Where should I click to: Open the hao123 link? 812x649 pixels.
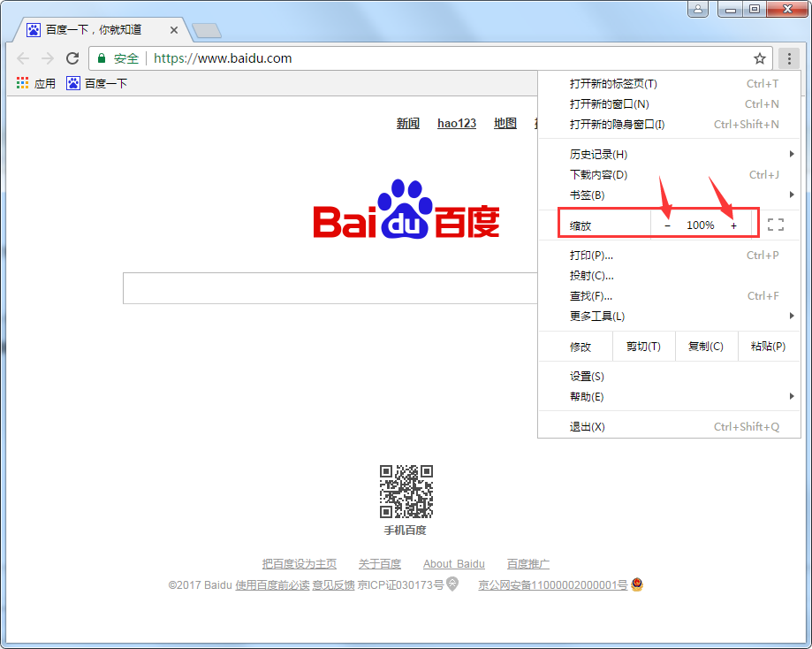(456, 123)
